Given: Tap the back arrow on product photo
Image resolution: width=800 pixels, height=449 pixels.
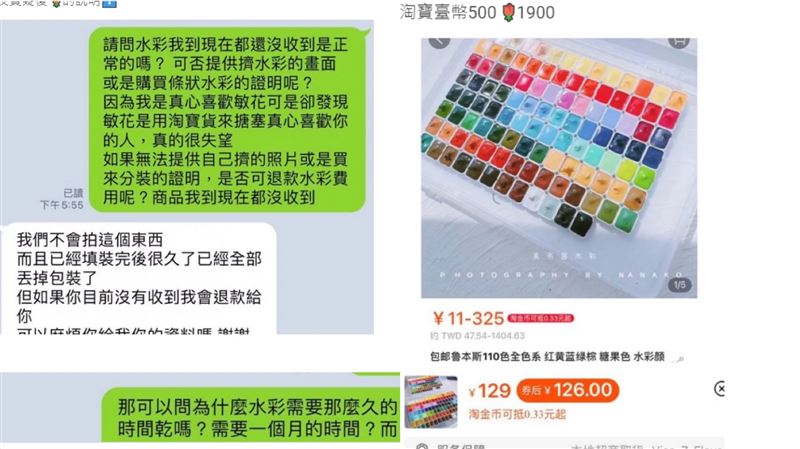Looking at the screenshot, I should pos(439,41).
